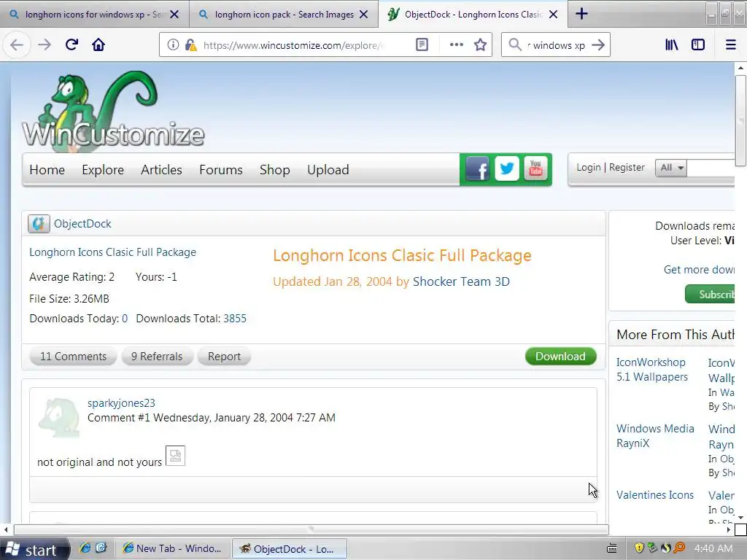
Task: Open the Explore menu item
Action: (102, 169)
